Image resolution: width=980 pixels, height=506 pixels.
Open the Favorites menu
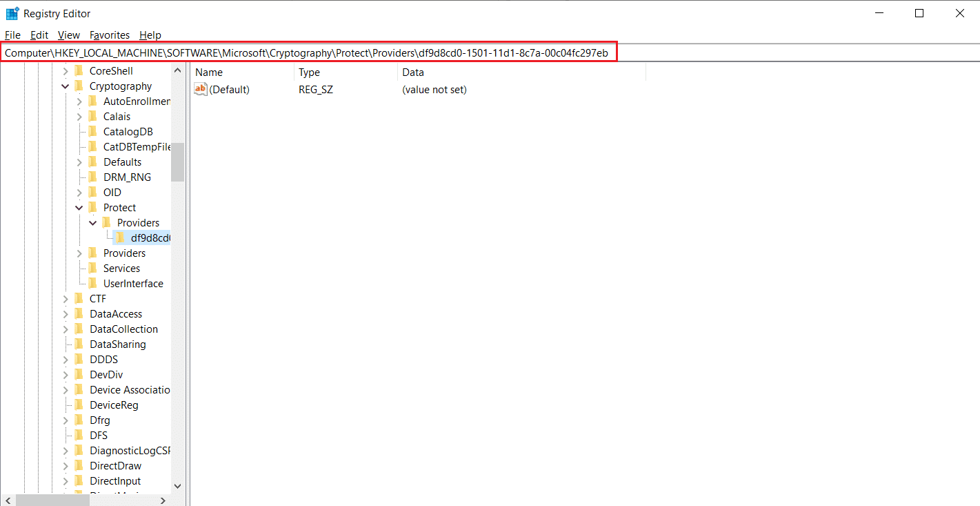[110, 35]
